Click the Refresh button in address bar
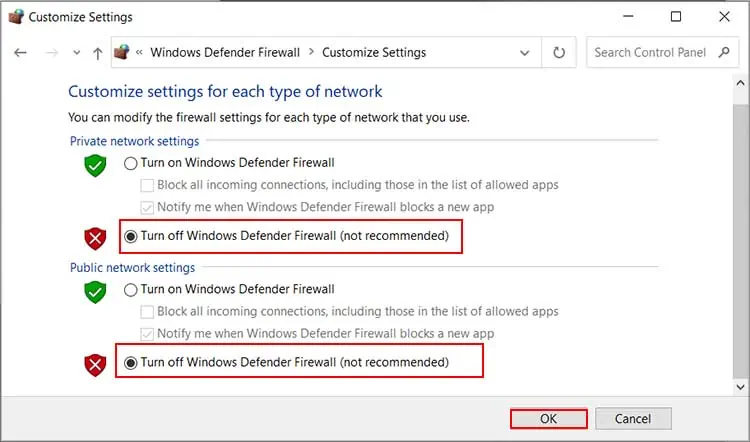Screen dimensions: 750x442 pos(559,53)
